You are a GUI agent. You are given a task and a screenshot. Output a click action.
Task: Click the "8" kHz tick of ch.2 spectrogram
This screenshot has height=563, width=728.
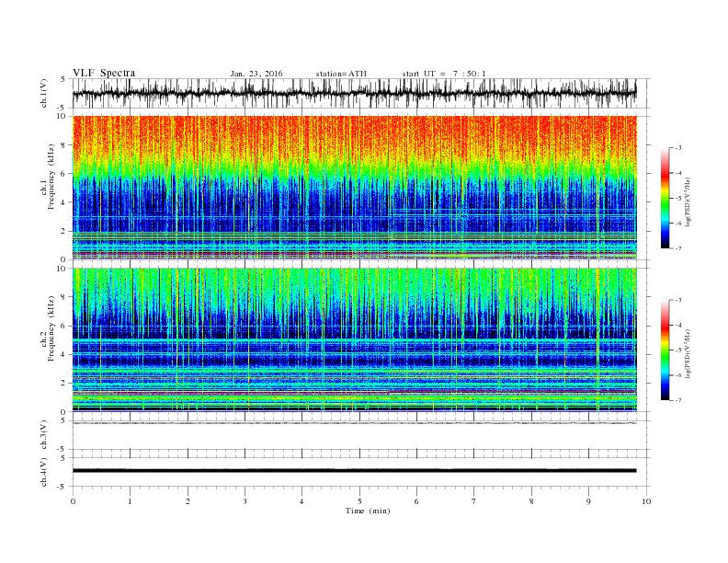(x=64, y=297)
